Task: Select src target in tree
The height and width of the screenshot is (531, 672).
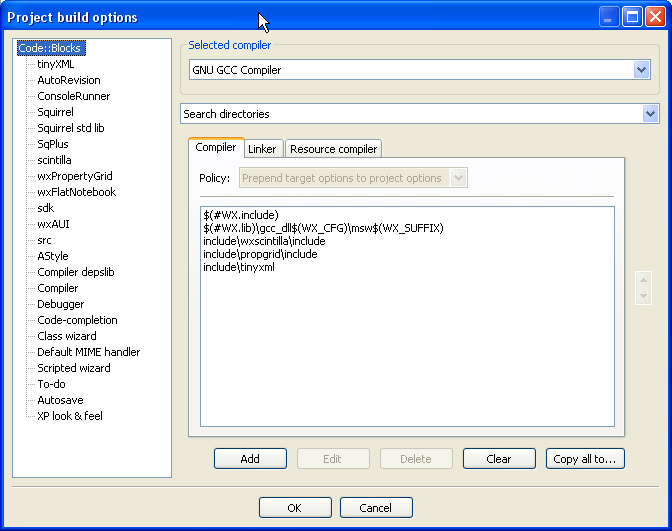Action: 44,240
